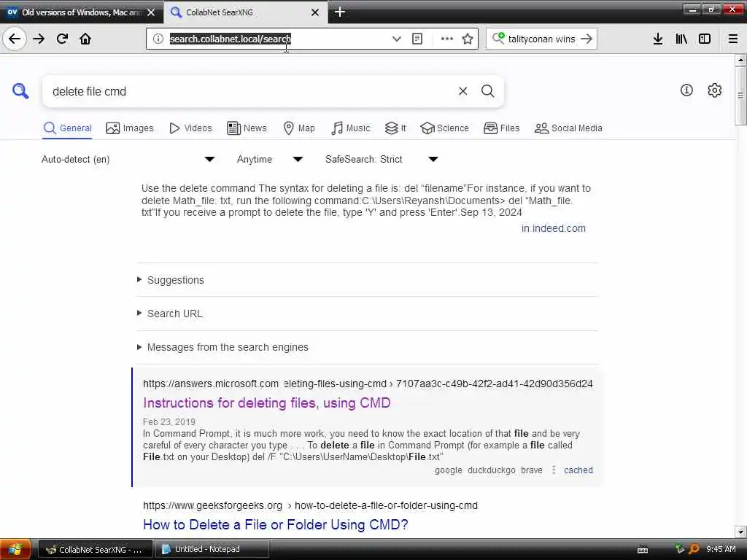The height and width of the screenshot is (560, 747).
Task: Open the Windows Start button
Action: click(x=15, y=549)
